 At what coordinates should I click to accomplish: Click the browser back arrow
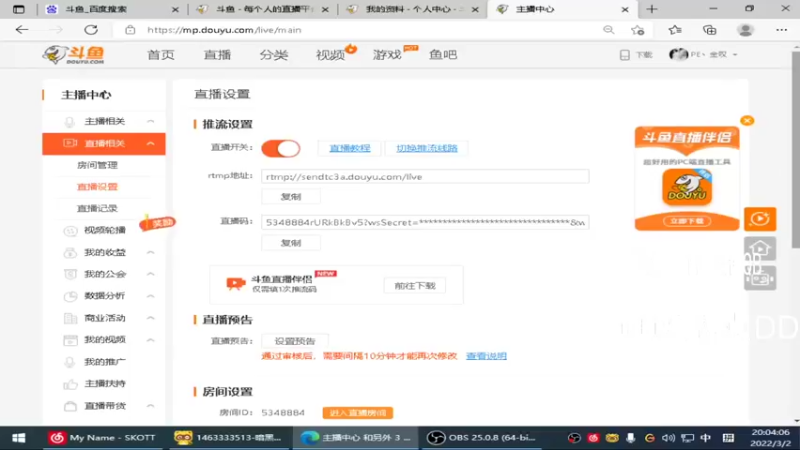pos(22,30)
